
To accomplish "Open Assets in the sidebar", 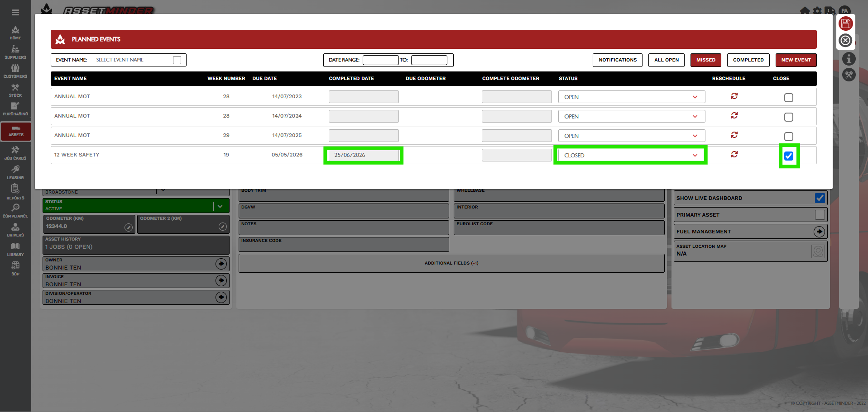I will [x=16, y=131].
